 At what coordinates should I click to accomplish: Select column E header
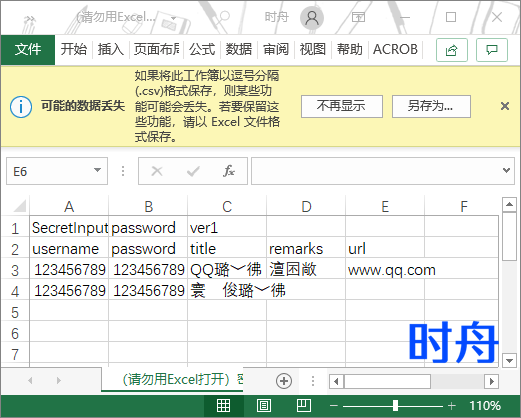click(x=385, y=207)
